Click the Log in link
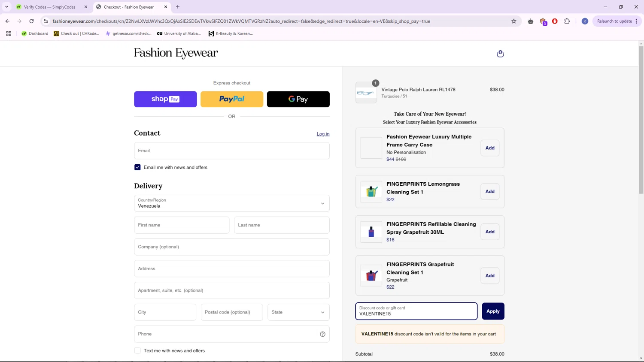This screenshot has width=644, height=362. point(323,134)
